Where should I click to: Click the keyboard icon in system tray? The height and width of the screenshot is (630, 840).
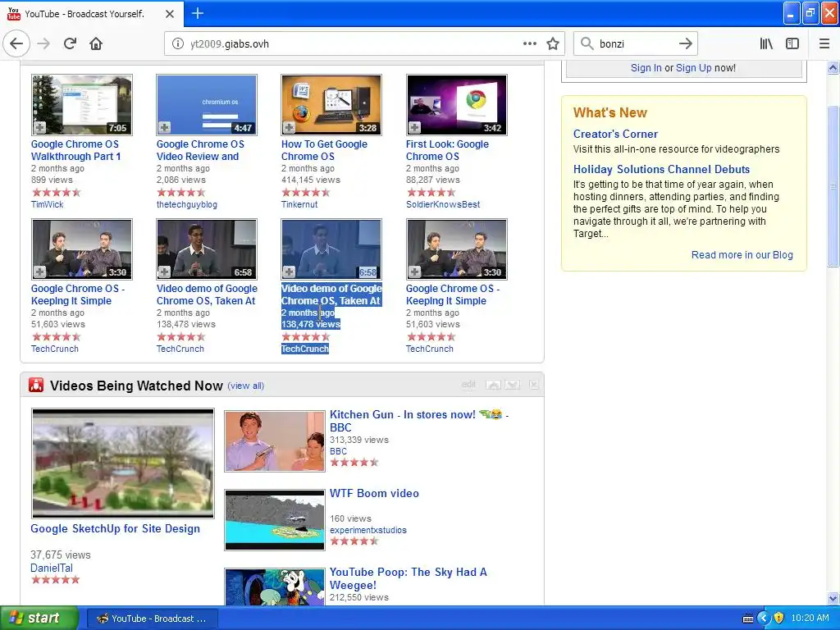pos(748,619)
